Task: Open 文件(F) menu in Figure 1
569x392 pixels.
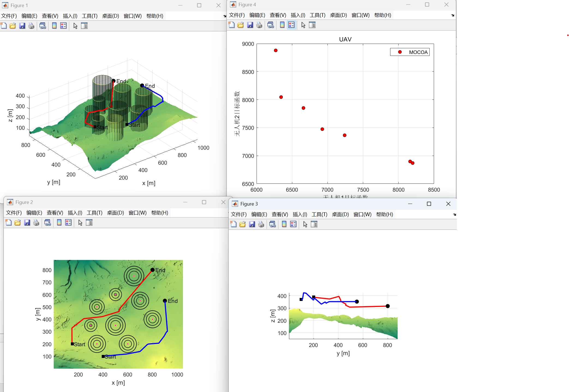Action: tap(9, 16)
